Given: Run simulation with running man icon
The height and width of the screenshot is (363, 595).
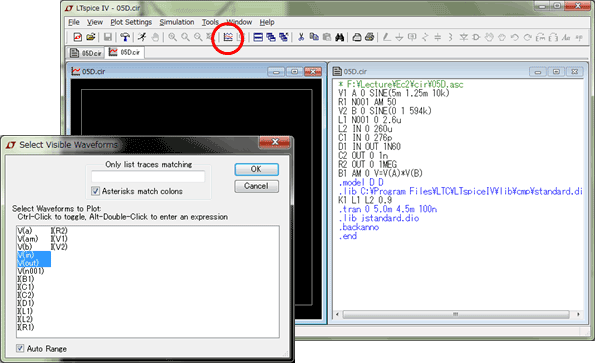Looking at the screenshot, I should click(142, 37).
